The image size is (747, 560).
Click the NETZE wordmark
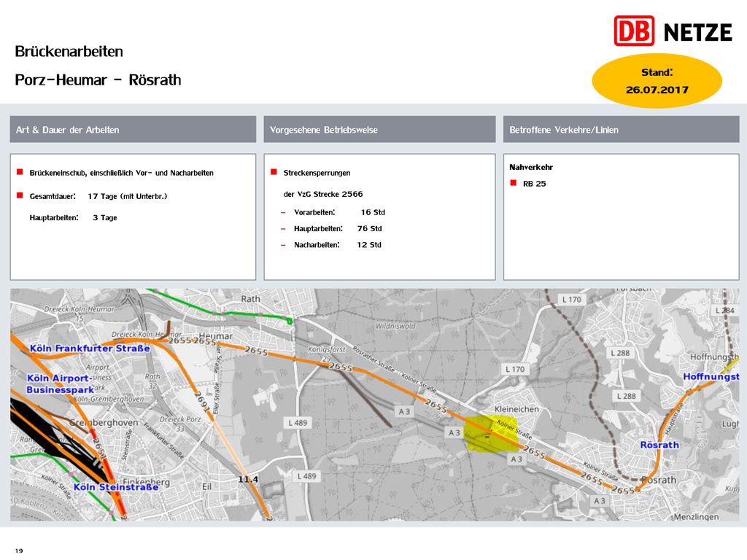pyautogui.click(x=697, y=32)
